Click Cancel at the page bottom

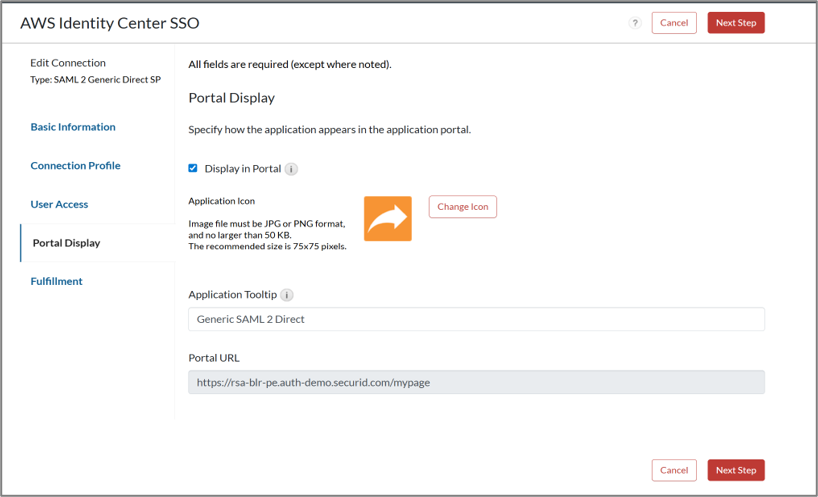tap(674, 470)
